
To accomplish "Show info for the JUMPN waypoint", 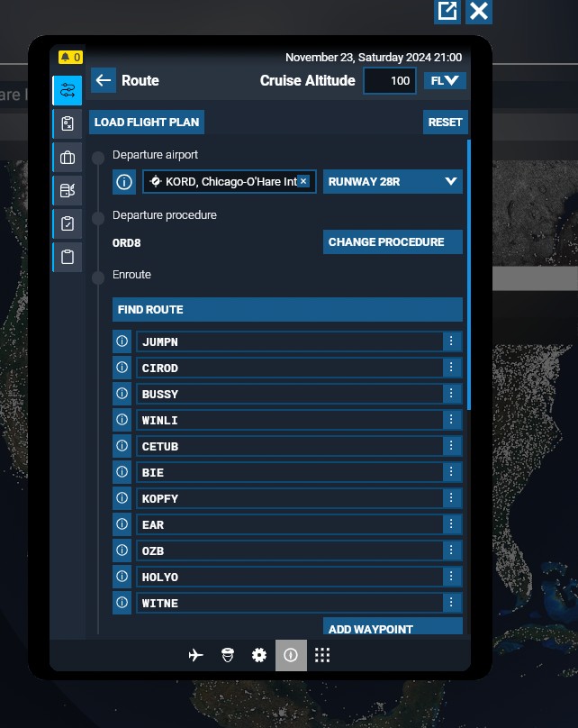I will tap(122, 341).
